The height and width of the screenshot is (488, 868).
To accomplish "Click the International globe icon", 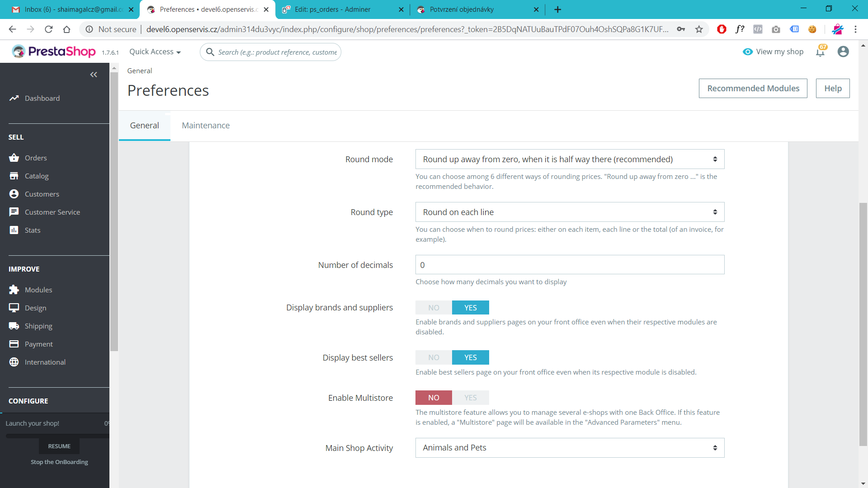I will (x=14, y=362).
